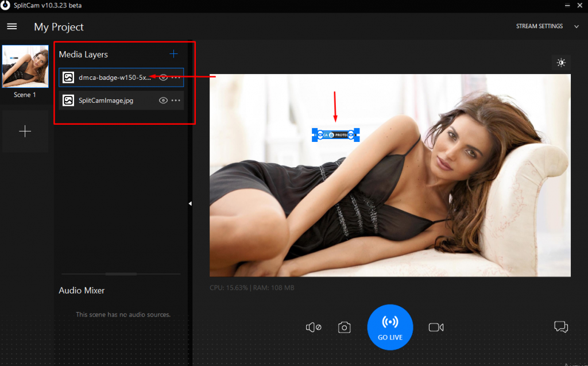Open STREAM SETTINGS
Screen dimensions: 588x366
[x=539, y=26]
